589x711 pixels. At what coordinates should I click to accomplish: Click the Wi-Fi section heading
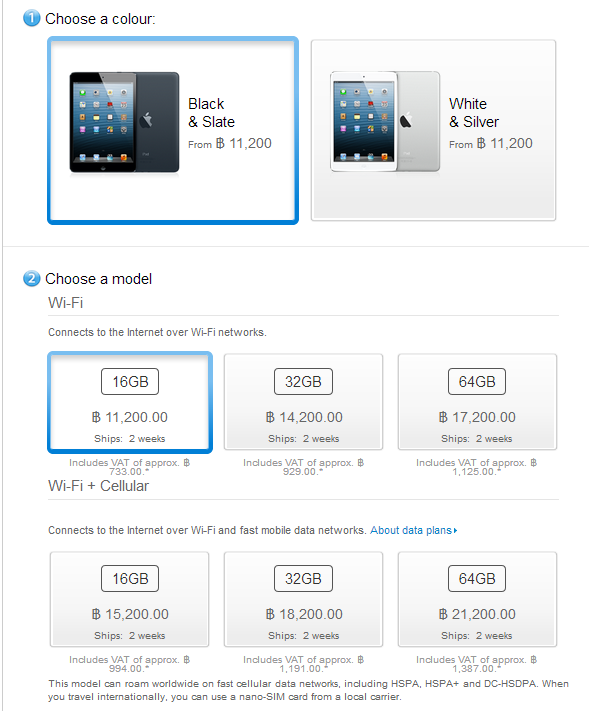coord(66,302)
